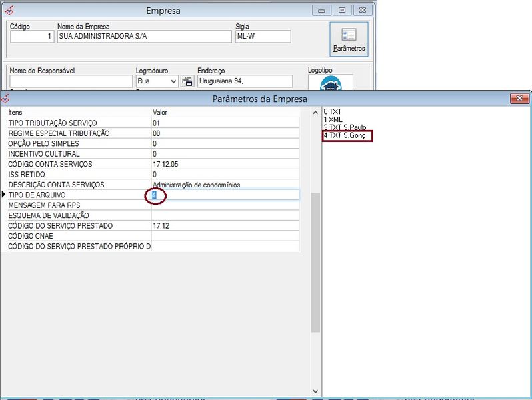Select the '4 TXT S.Gonç' list option

(345, 135)
